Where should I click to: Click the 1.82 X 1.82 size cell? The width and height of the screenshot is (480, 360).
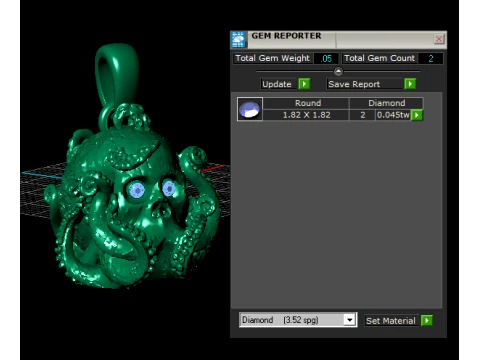pyautogui.click(x=306, y=115)
